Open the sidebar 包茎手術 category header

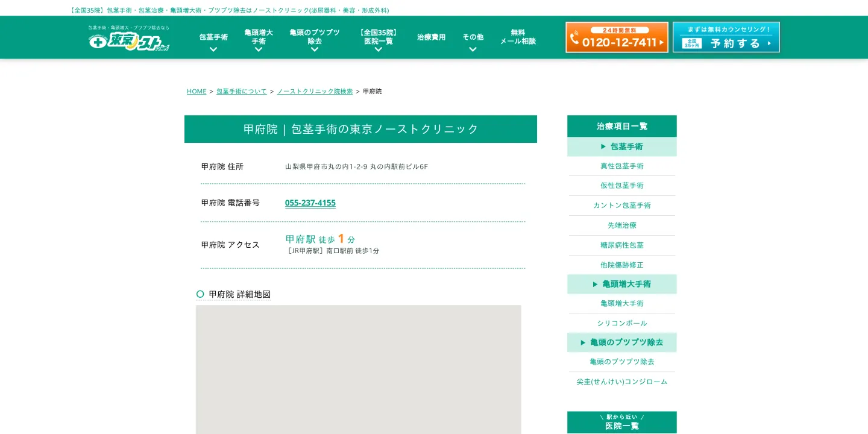coord(622,146)
